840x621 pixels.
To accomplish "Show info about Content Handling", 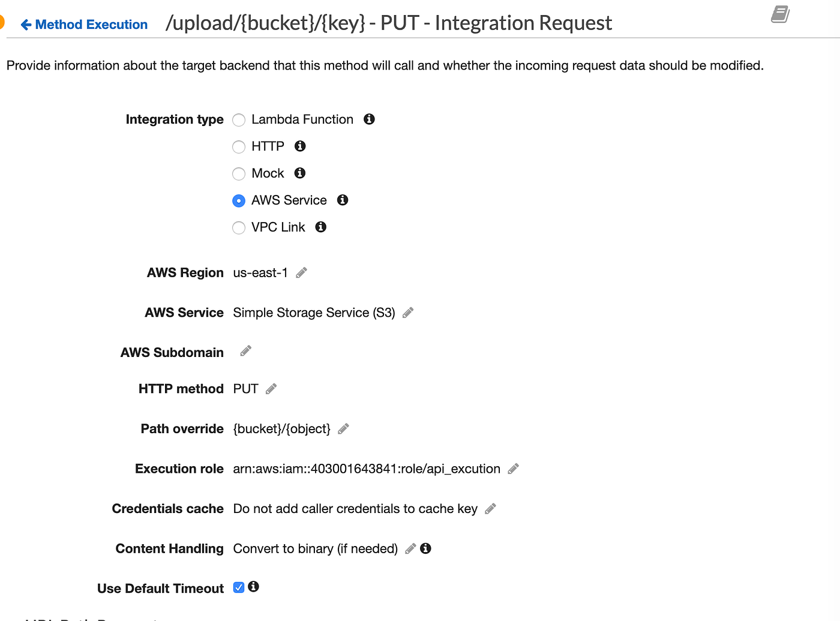I will (x=426, y=548).
